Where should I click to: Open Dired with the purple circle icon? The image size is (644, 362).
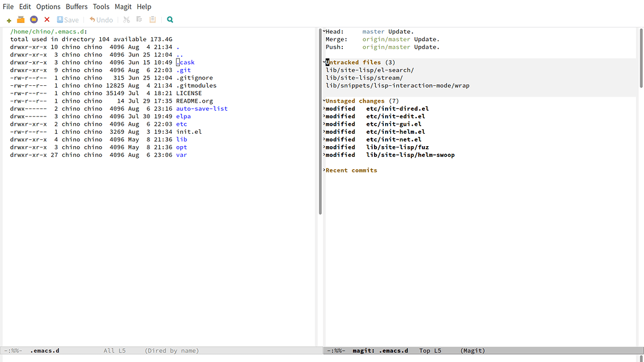click(x=34, y=20)
